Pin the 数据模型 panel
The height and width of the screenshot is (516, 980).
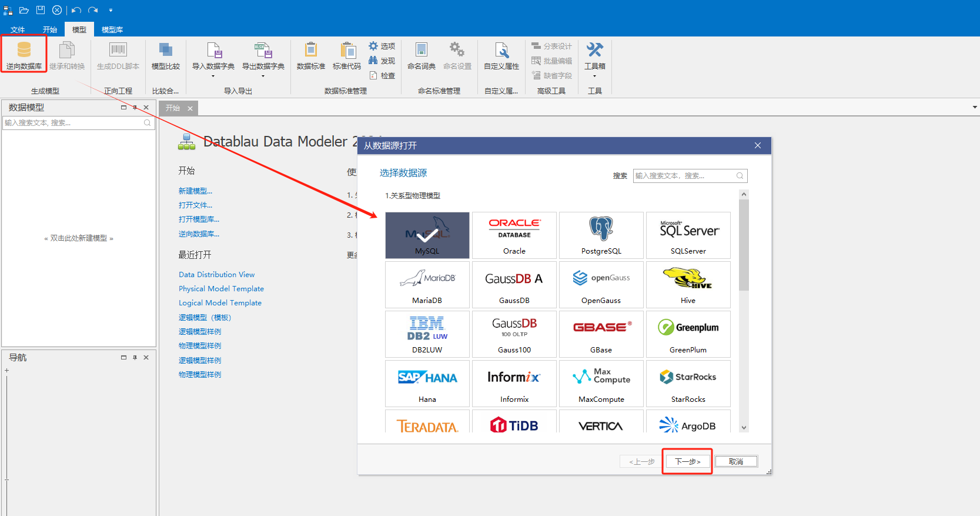pyautogui.click(x=135, y=107)
